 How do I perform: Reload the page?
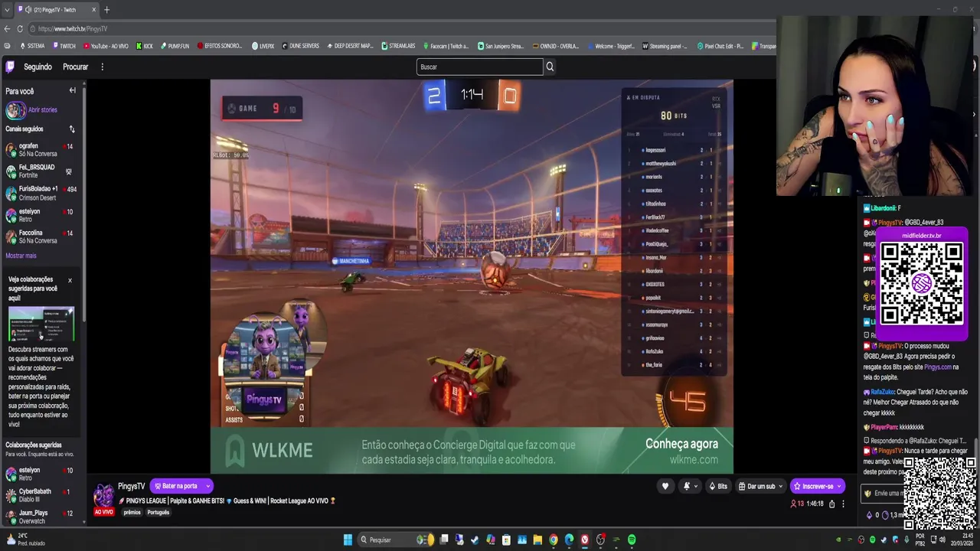19,29
